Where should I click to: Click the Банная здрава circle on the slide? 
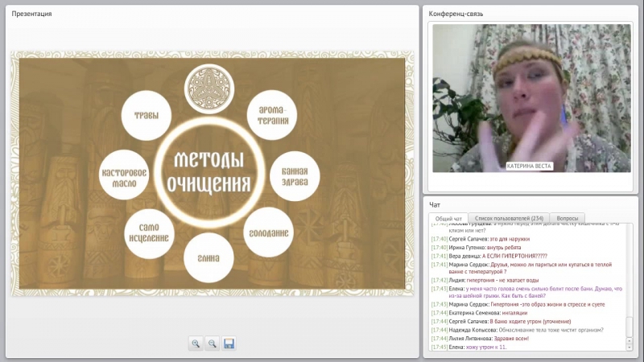[x=295, y=176]
